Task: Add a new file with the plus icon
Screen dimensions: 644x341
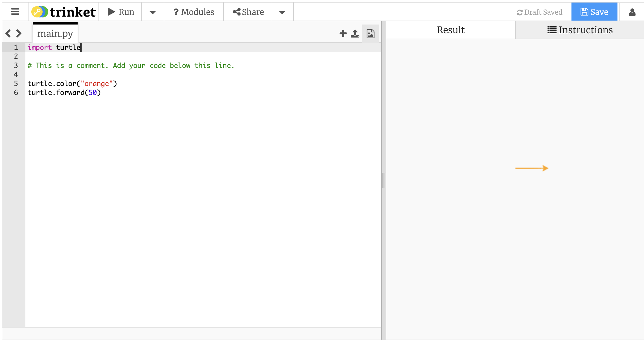Action: (343, 33)
